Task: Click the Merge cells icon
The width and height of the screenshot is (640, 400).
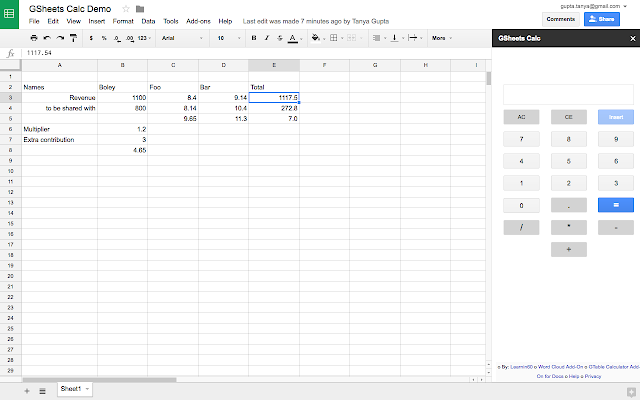Action: (353, 38)
